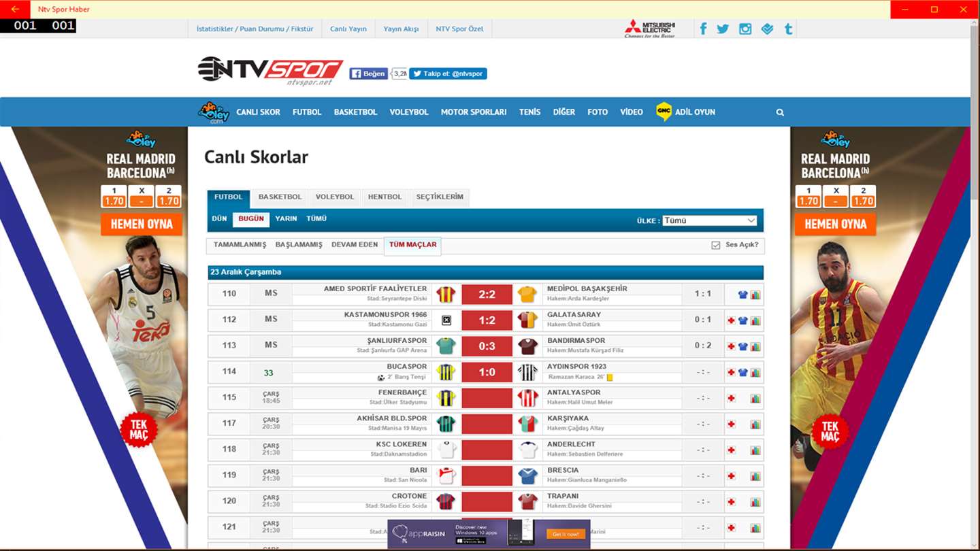Open the NTV Spor Özel link
The width and height of the screenshot is (980, 551).
(x=459, y=29)
